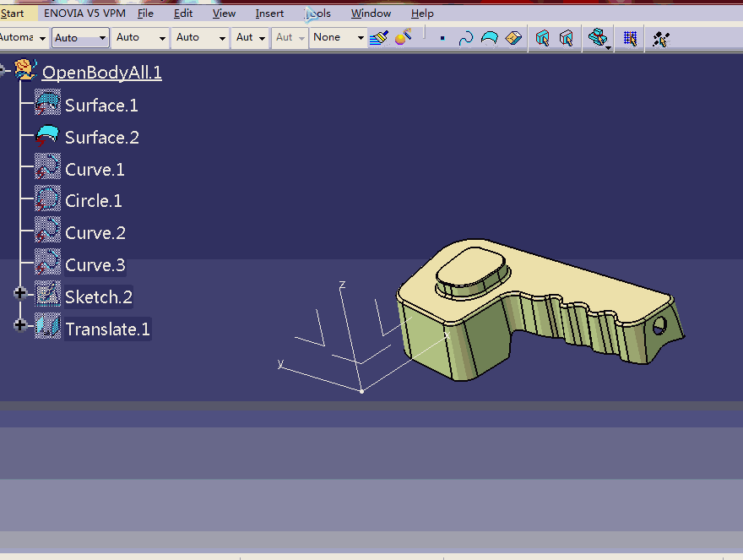Select the small point tool icon

(x=442, y=38)
